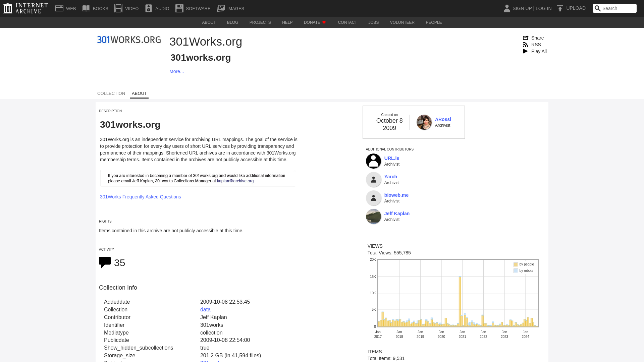Open the Web media icon
Viewport: 644px width, 362px height.
(x=59, y=8)
